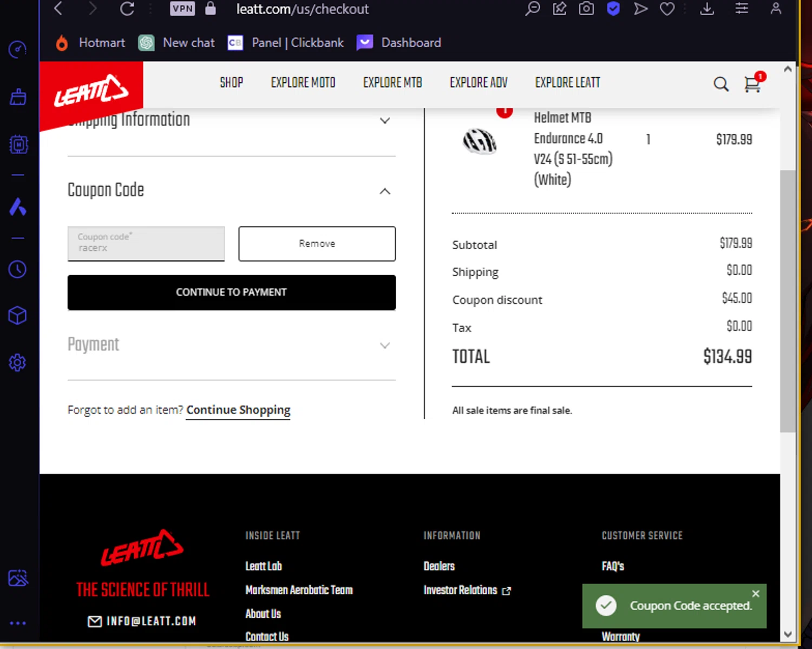Go forward using the browser forward arrow
Screen dimensions: 812x649
93,9
